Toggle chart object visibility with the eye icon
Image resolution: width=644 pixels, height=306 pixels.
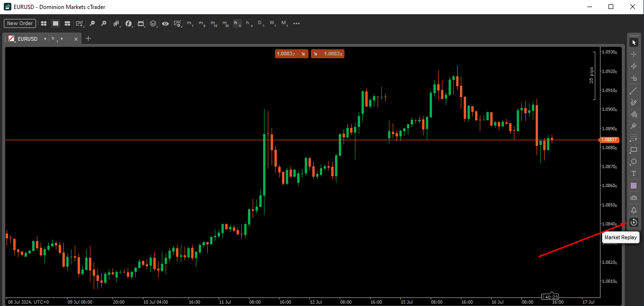165,23
